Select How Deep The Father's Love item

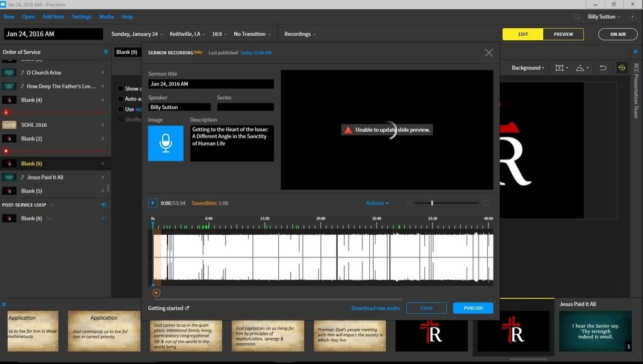point(55,86)
